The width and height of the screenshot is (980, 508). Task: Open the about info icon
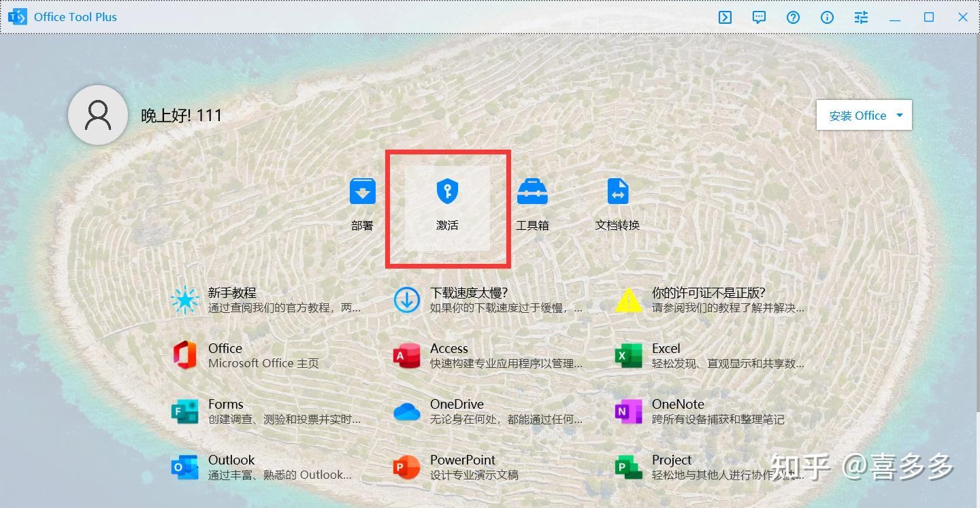point(828,18)
